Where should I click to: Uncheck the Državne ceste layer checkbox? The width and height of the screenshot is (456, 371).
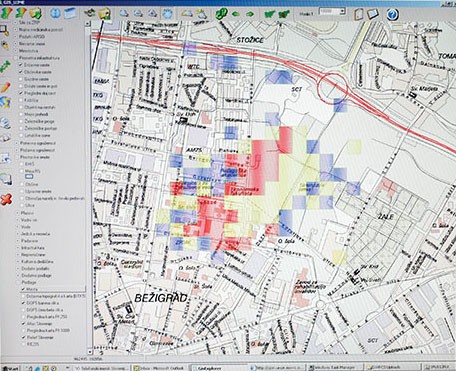pos(21,65)
